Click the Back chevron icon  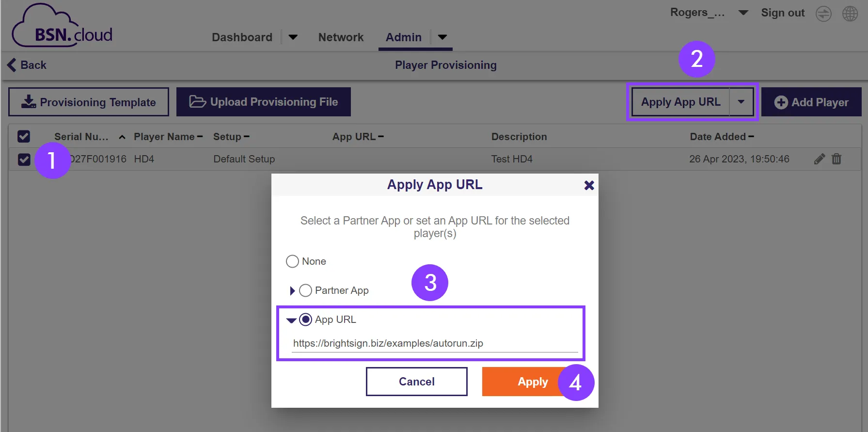12,65
